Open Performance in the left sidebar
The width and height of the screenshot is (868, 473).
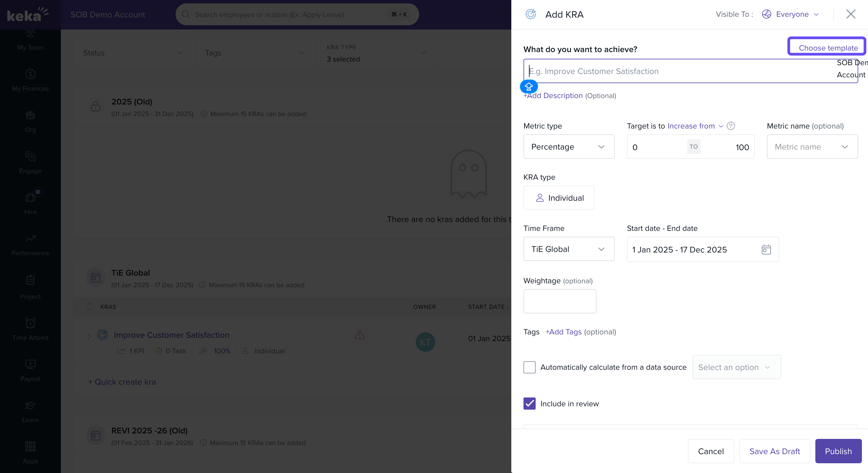30,245
